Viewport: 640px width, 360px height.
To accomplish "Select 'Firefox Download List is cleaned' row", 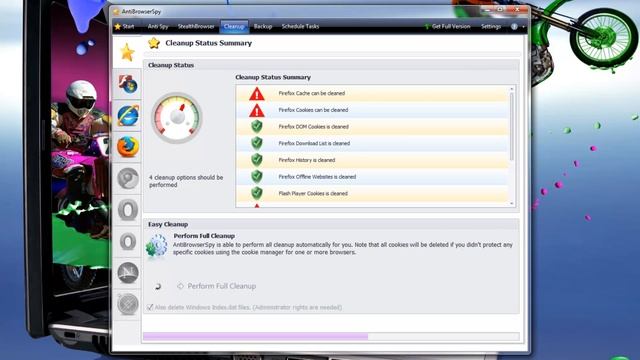I will (372, 144).
